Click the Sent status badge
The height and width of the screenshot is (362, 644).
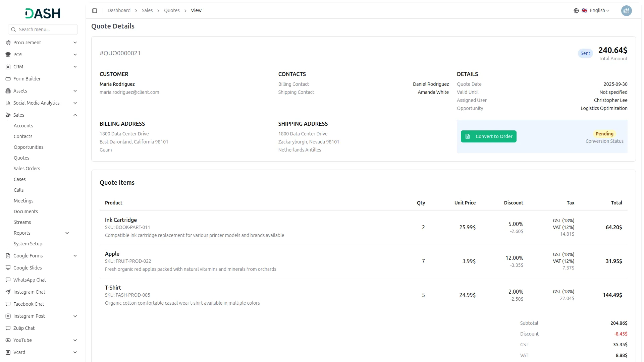(585, 53)
